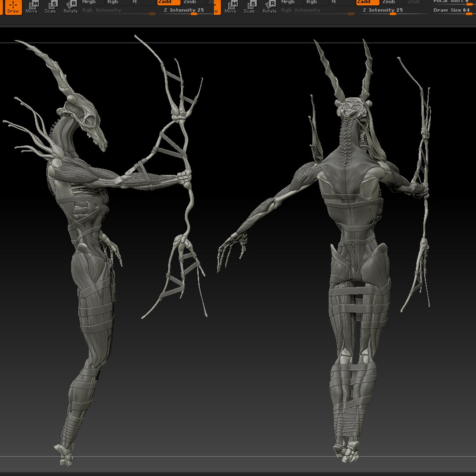Select the Move tool in the left toolbar
This screenshot has height=476, width=476.
pyautogui.click(x=31, y=7)
